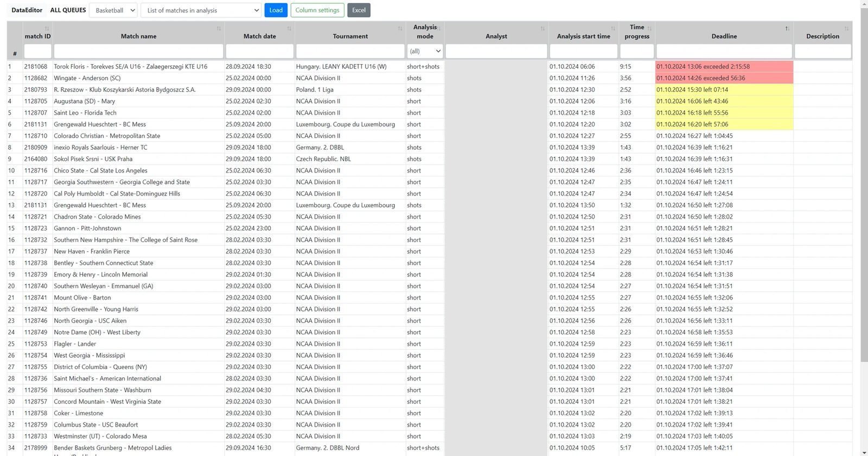Sort by match ID column icon
This screenshot has height=456, width=868.
[x=47, y=28]
